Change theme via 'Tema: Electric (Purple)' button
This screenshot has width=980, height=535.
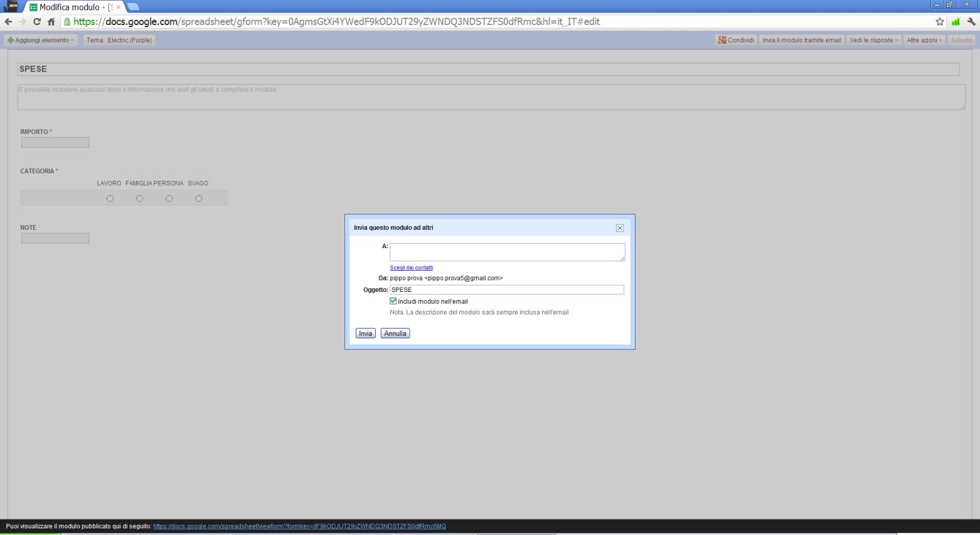pos(119,39)
